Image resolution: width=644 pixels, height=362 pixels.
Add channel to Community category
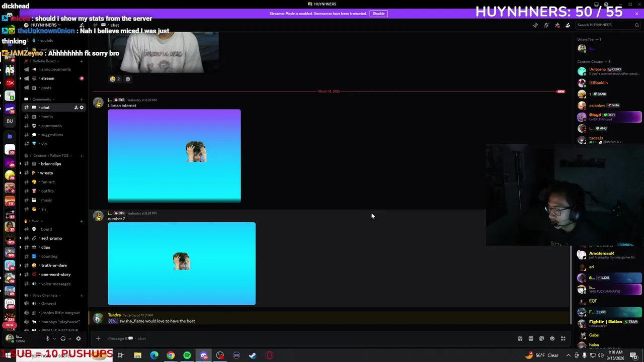pyautogui.click(x=82, y=100)
